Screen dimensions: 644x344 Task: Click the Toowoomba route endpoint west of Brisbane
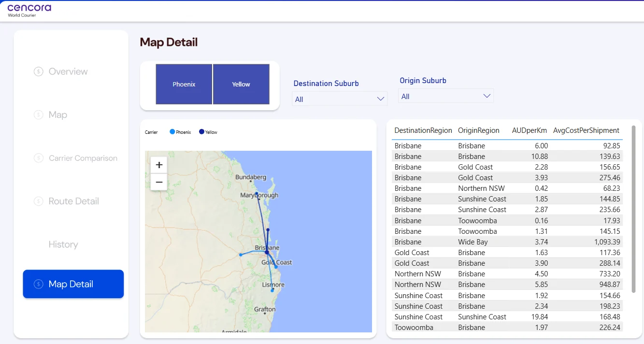coord(241,255)
